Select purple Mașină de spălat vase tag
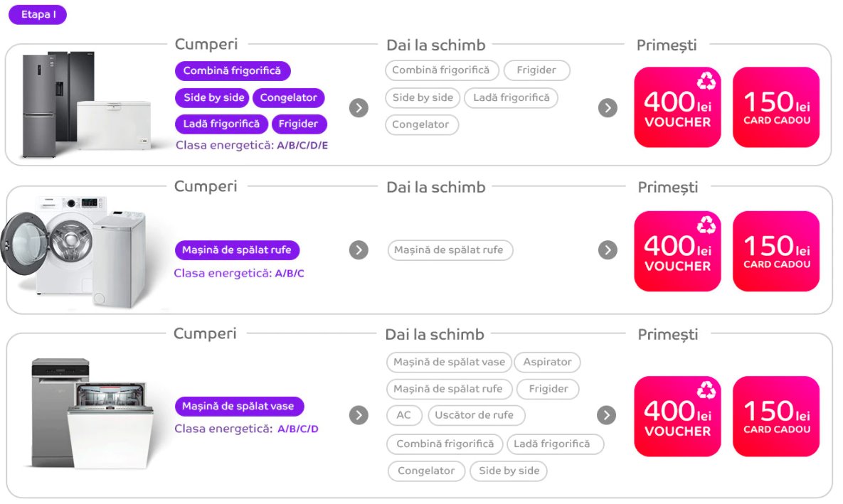 point(239,406)
